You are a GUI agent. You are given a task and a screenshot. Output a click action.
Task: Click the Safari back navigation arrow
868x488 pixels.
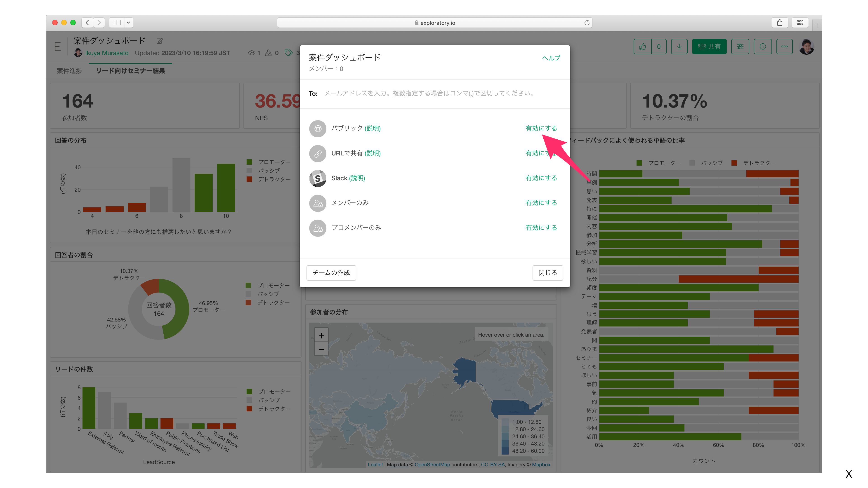click(87, 23)
